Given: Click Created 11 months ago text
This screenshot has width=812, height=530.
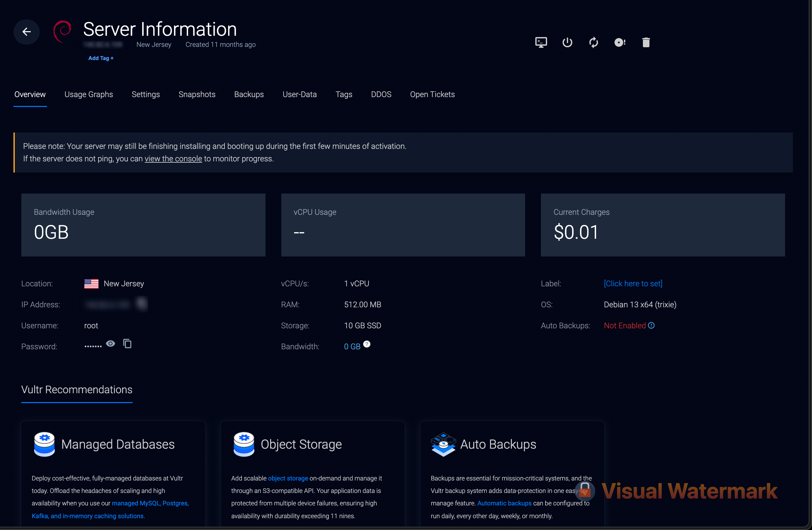Looking at the screenshot, I should 221,45.
